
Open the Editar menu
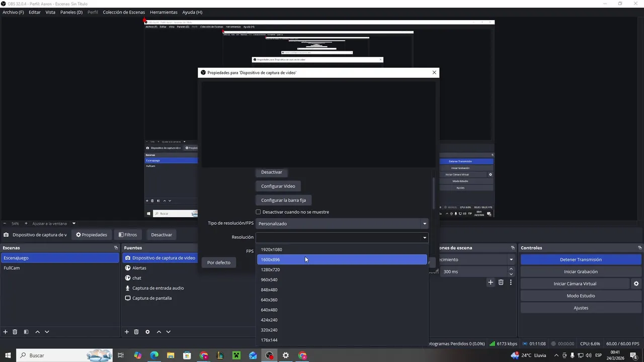pyautogui.click(x=35, y=12)
